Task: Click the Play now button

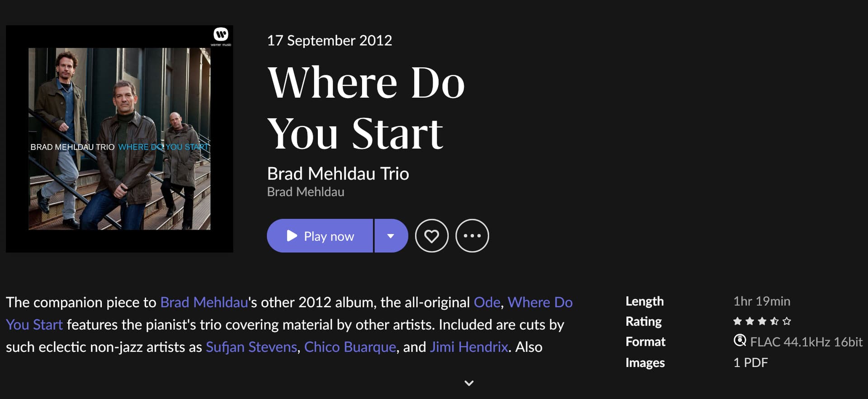Action: (320, 236)
